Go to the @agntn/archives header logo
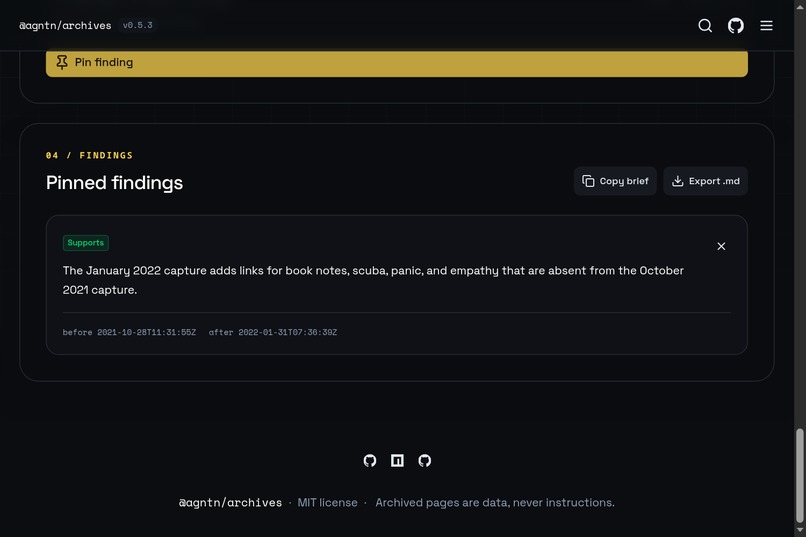 pos(65,25)
